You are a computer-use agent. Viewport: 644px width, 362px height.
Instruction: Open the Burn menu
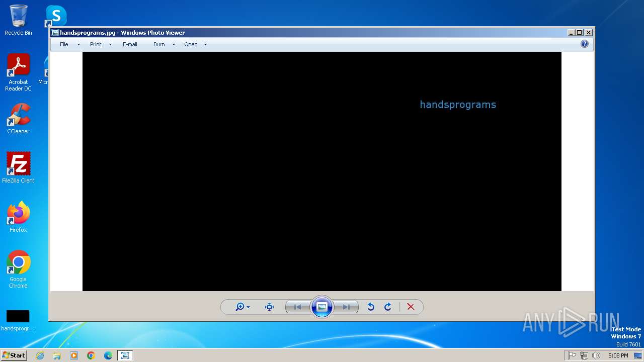click(x=159, y=44)
